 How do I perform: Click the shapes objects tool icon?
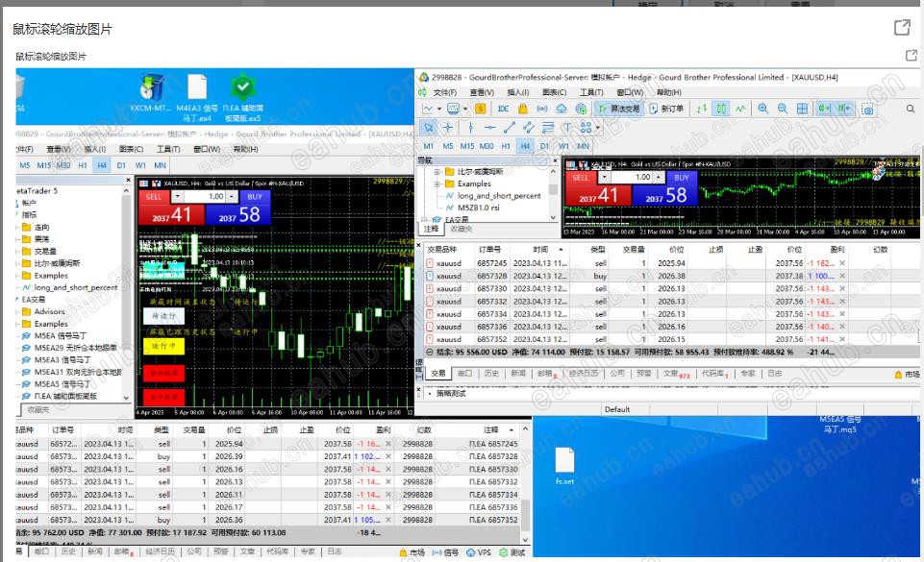click(586, 127)
